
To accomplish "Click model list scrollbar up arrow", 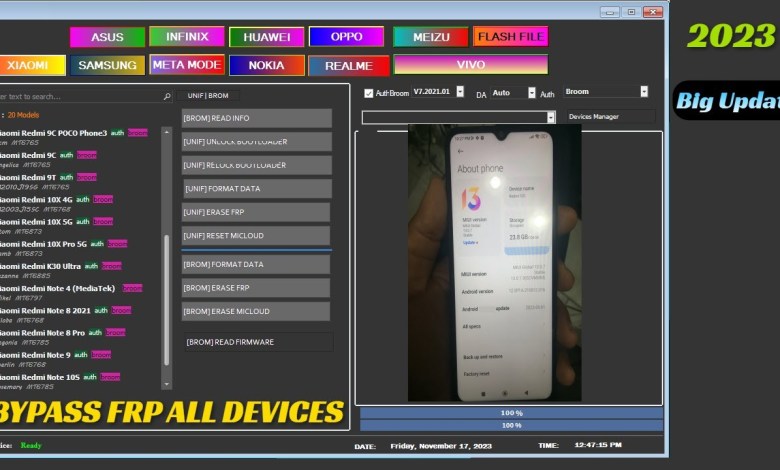I will [167, 132].
